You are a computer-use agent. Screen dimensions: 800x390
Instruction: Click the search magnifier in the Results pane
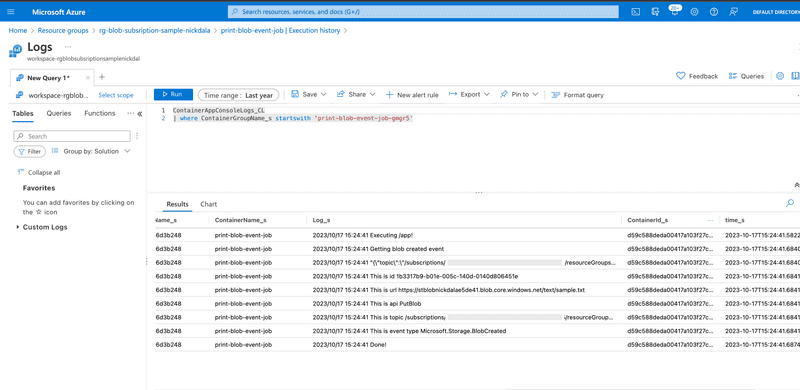790,203
